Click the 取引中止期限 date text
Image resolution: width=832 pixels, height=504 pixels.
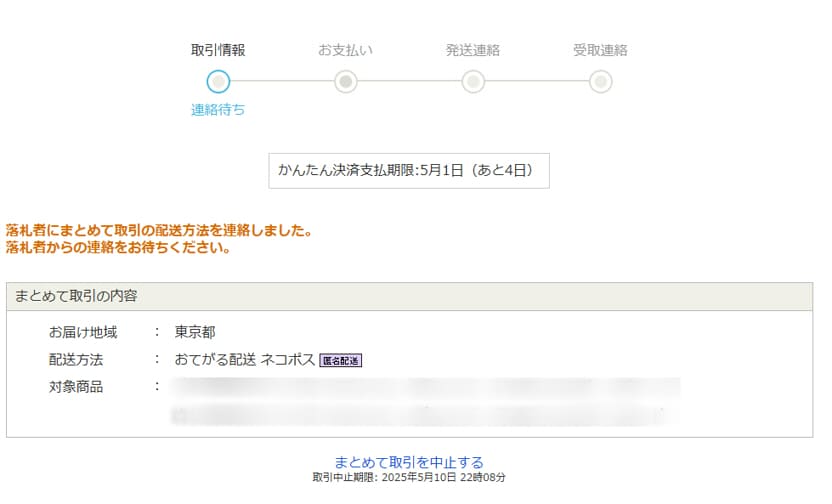pyautogui.click(x=409, y=478)
